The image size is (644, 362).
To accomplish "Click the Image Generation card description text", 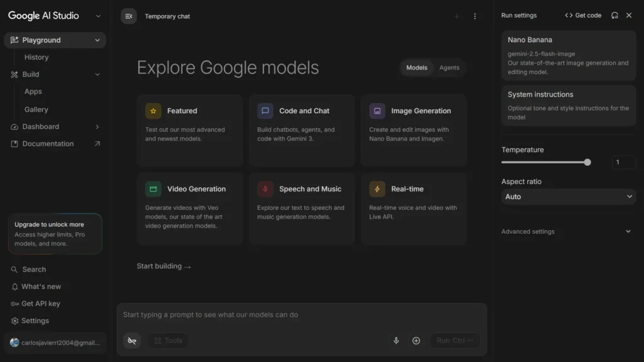I will [409, 134].
